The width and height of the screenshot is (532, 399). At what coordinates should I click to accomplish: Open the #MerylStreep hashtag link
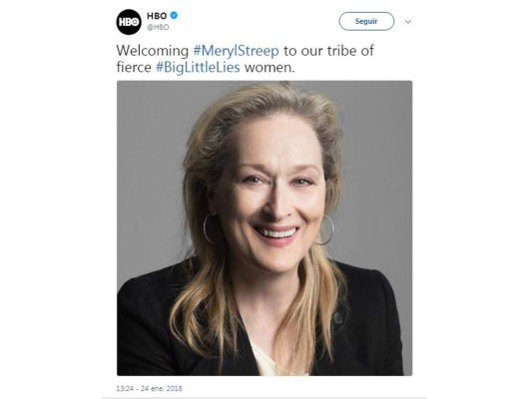coord(236,51)
